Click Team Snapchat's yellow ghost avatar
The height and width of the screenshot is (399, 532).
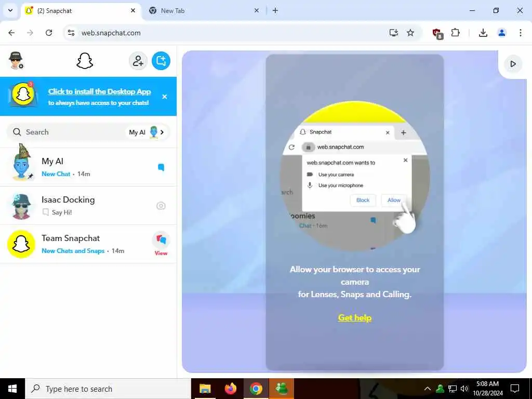pyautogui.click(x=21, y=244)
